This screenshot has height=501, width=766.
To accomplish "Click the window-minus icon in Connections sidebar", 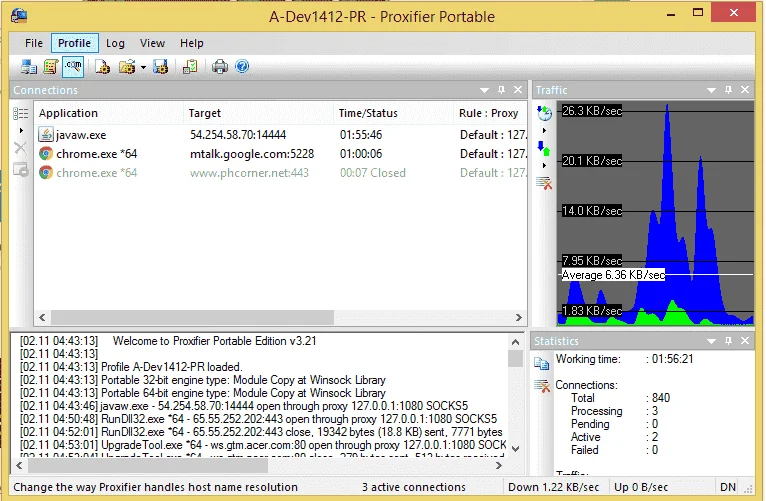I will (x=21, y=170).
